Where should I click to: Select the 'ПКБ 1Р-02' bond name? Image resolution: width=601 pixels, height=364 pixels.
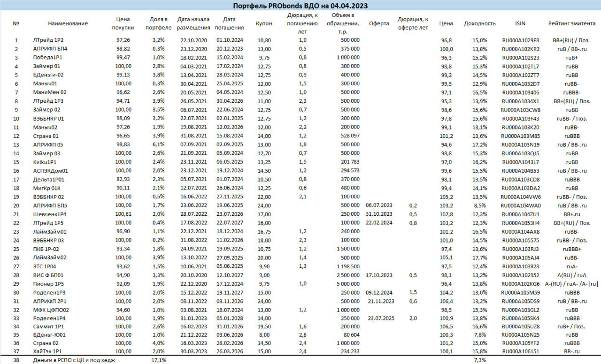pos(46,249)
